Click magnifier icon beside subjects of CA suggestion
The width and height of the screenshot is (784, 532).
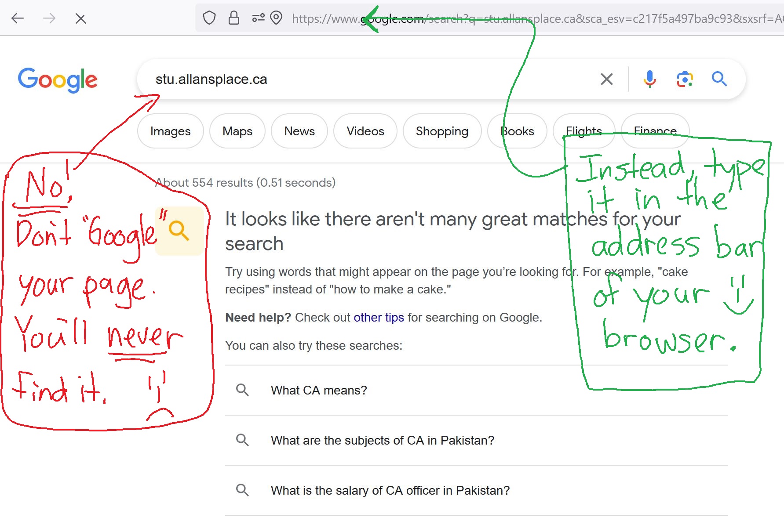click(x=242, y=440)
